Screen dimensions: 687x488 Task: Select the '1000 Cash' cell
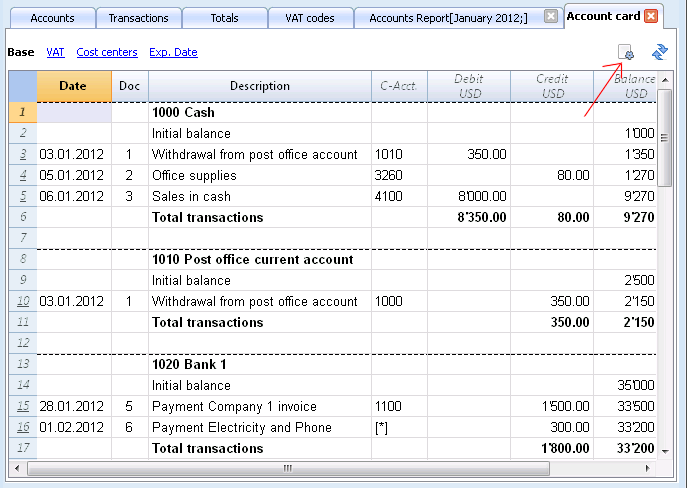tap(260, 112)
